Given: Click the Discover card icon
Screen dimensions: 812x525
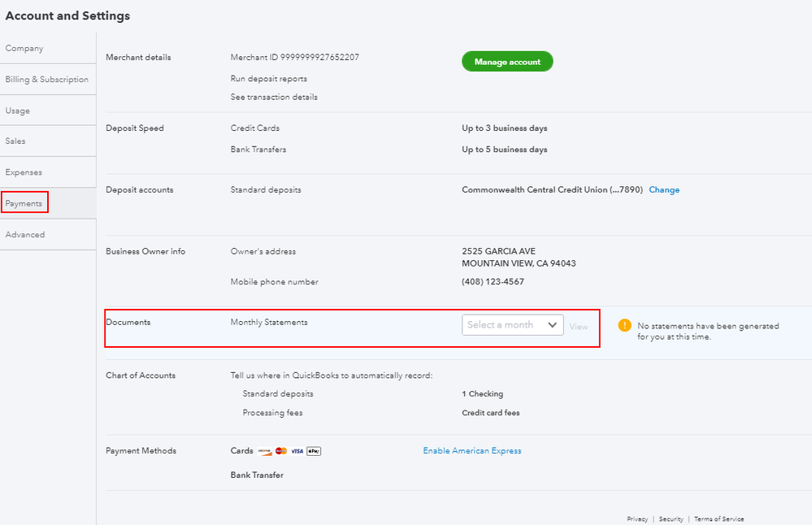Looking at the screenshot, I should pyautogui.click(x=264, y=451).
